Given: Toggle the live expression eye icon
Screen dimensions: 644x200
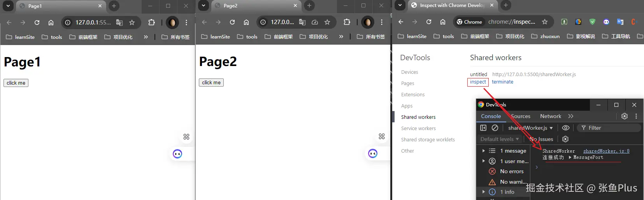Looking at the screenshot, I should pyautogui.click(x=566, y=128).
